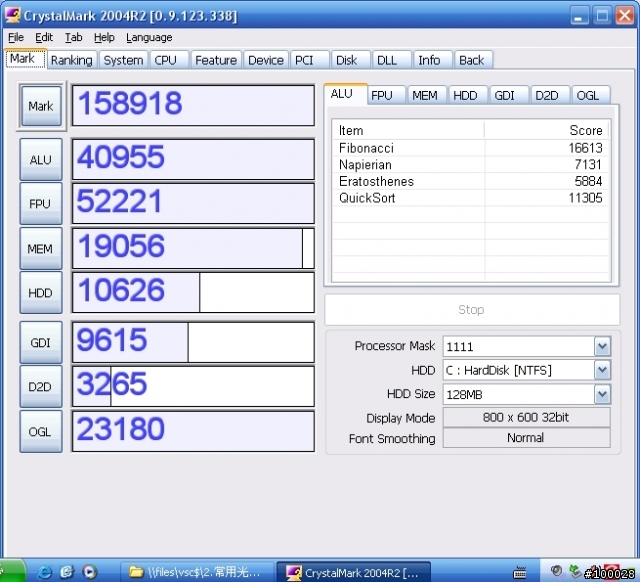Viewport: 640px width, 582px height.
Task: Open the File menu
Action: coord(16,38)
